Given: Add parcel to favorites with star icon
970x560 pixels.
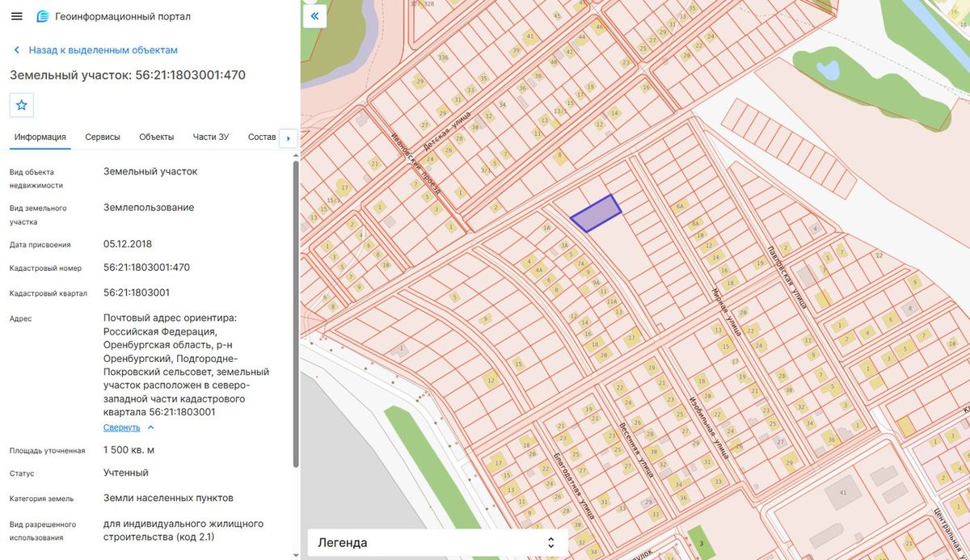Looking at the screenshot, I should [x=22, y=105].
